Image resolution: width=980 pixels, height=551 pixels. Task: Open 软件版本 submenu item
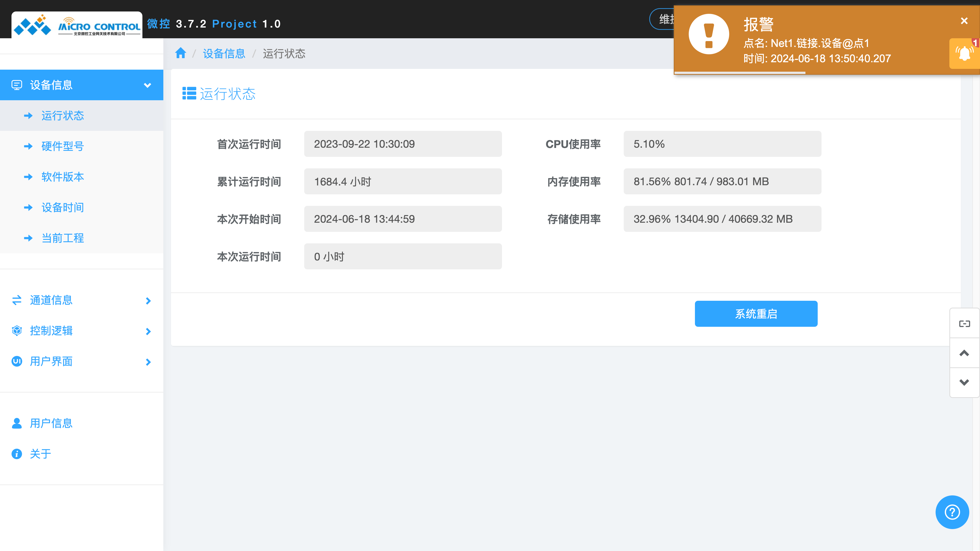[x=62, y=177]
